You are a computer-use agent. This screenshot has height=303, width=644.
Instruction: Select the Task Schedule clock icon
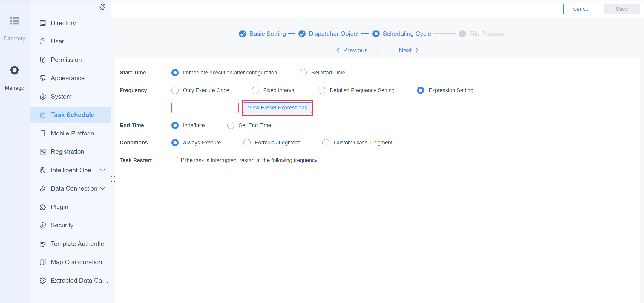click(43, 115)
